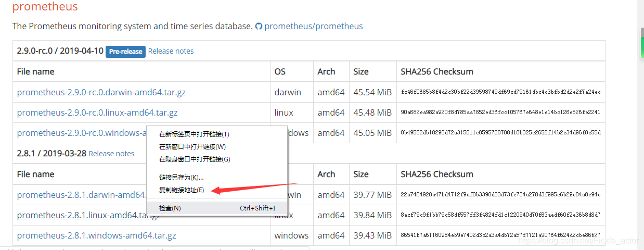Select 复制链接地址(E) in context menu
644x250 pixels.
[217, 190]
